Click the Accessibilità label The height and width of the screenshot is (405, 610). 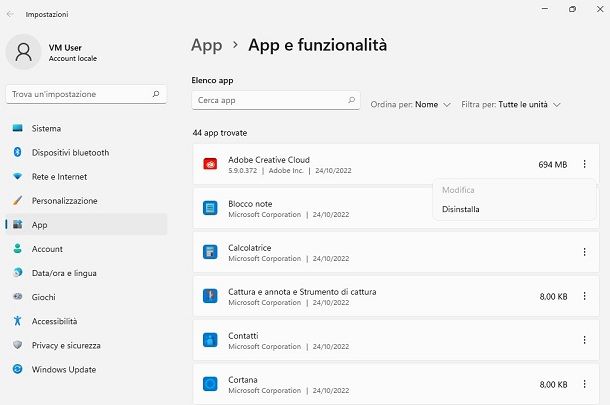[54, 321]
